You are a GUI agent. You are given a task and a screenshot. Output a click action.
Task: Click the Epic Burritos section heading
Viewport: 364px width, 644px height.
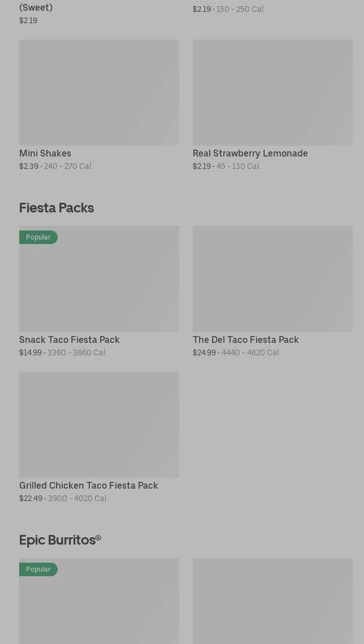(60, 540)
